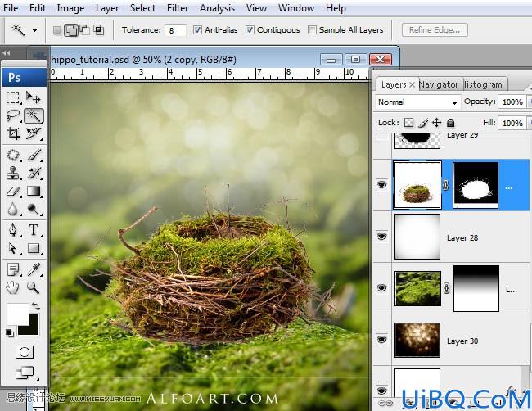Toggle the Anti-alias checkbox
The width and height of the screenshot is (532, 411).
(x=197, y=29)
